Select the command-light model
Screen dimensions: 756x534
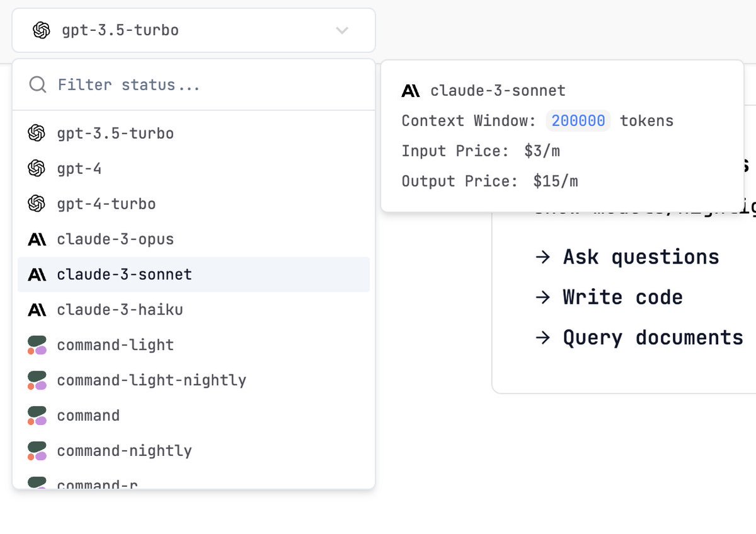point(193,345)
